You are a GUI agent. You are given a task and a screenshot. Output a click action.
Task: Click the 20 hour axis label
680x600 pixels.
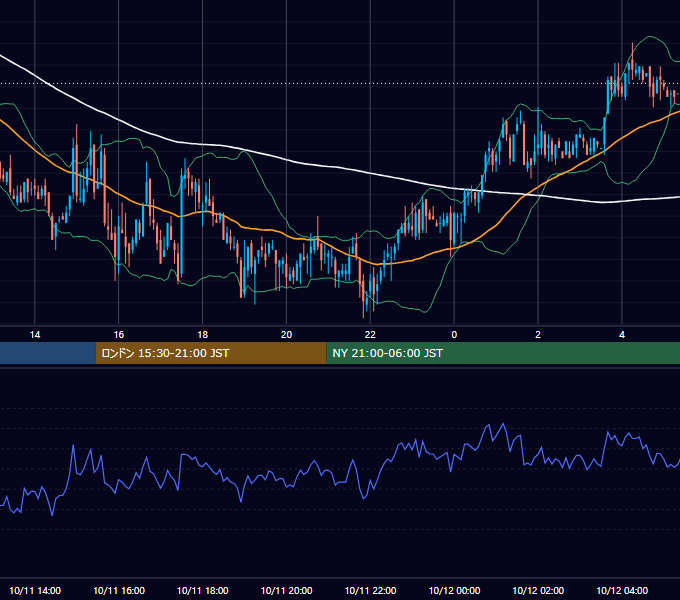[x=286, y=335]
